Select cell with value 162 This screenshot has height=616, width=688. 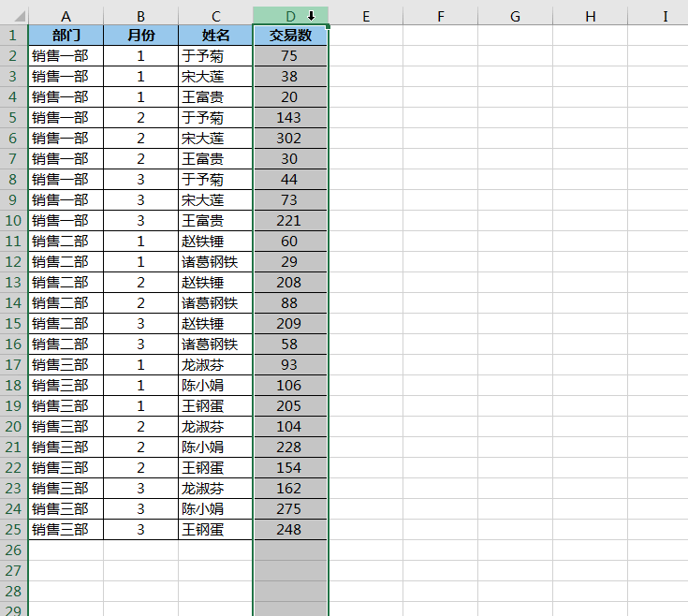[x=290, y=489]
